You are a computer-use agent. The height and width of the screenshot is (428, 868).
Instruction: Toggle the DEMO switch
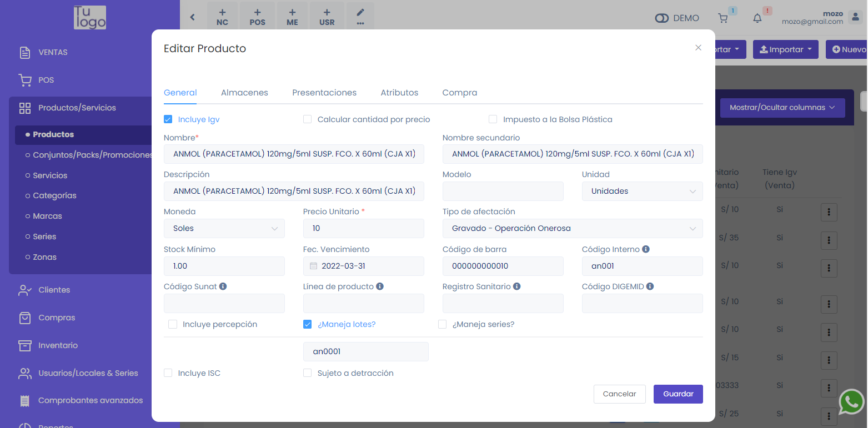click(662, 18)
